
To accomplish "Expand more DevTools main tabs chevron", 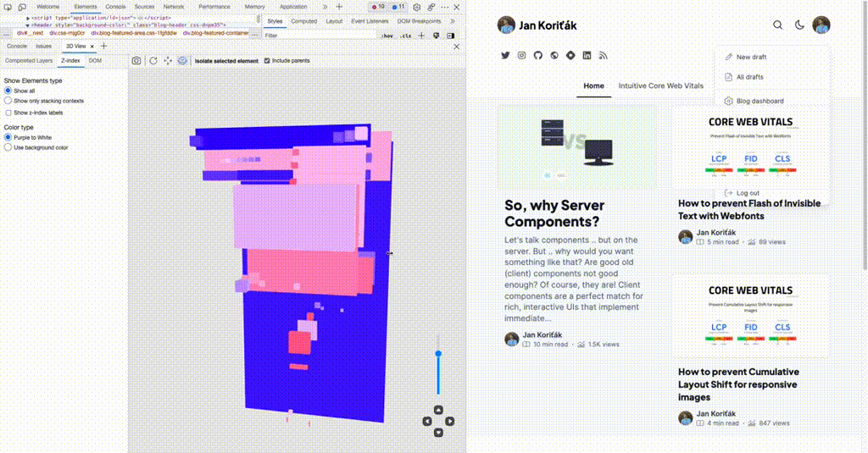I will click(x=325, y=7).
